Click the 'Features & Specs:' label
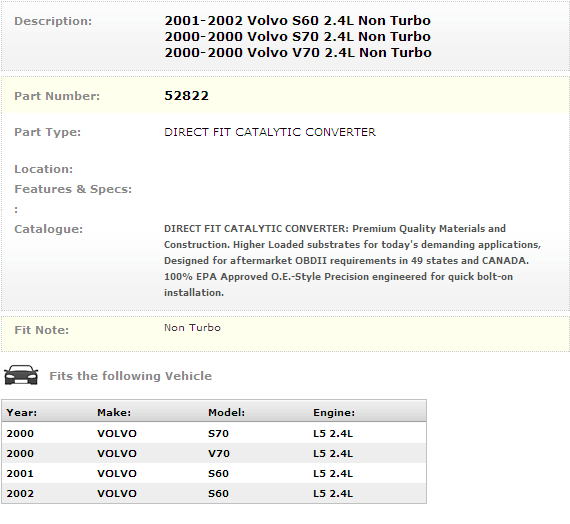Screen dimensions: 570x524 tap(73, 189)
